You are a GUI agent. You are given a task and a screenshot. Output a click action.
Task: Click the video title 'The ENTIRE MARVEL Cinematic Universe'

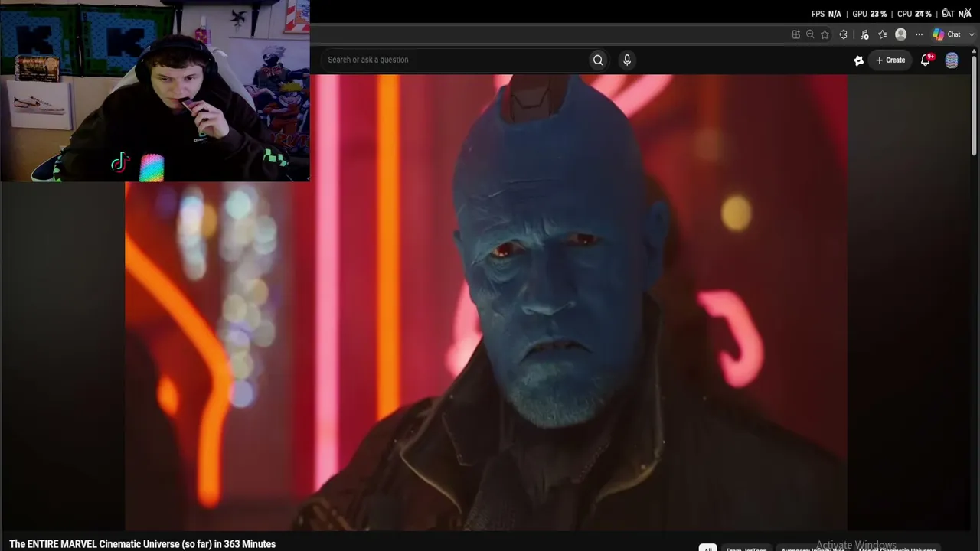pos(142,544)
